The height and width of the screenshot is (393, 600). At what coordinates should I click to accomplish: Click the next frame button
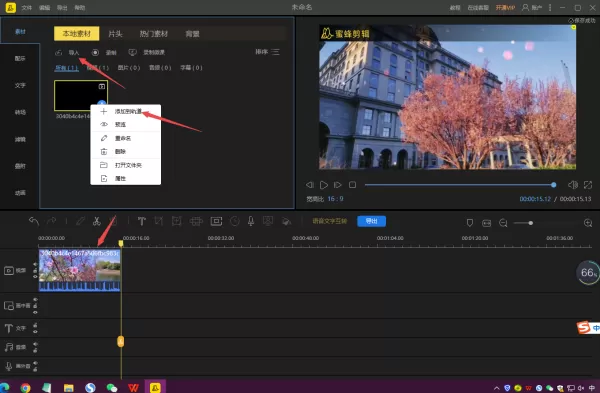point(338,185)
